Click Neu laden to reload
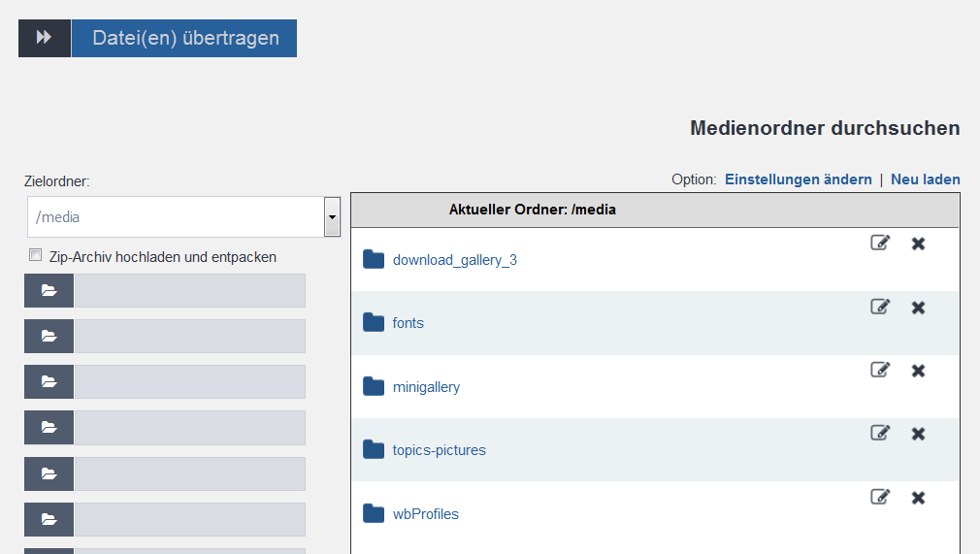The width and height of the screenshot is (980, 554). point(925,179)
